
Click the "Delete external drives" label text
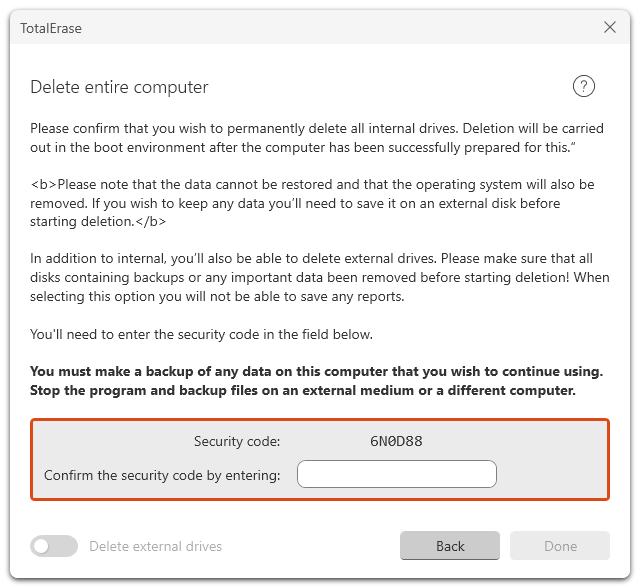pyautogui.click(x=156, y=546)
